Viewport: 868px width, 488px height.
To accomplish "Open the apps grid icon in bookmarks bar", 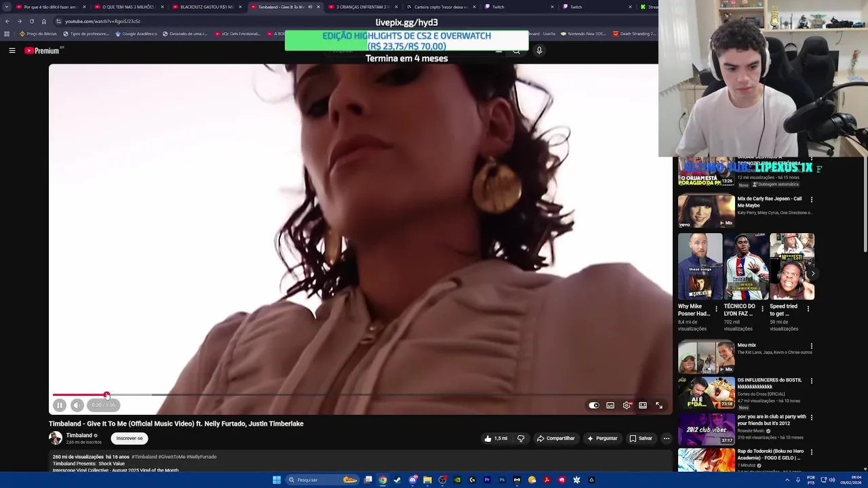I will [x=7, y=34].
